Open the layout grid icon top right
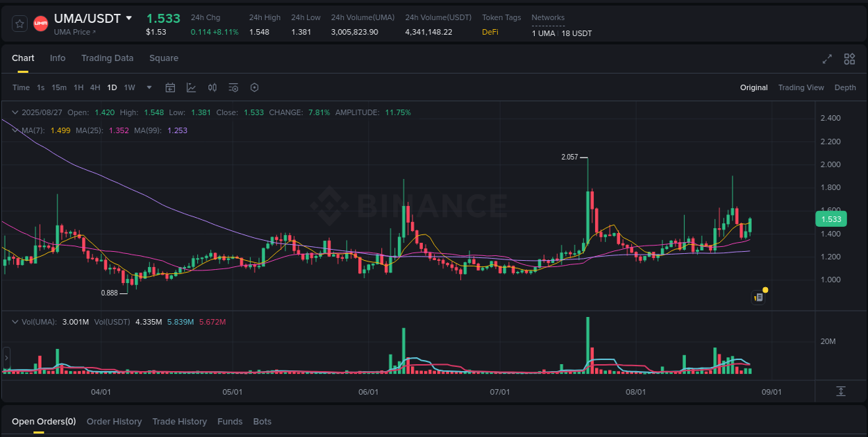 click(849, 60)
